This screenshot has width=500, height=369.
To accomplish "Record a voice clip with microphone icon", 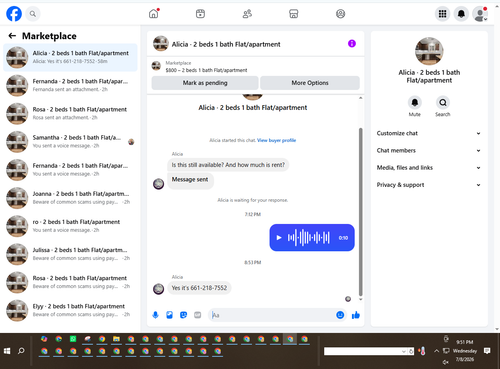I will pyautogui.click(x=155, y=315).
